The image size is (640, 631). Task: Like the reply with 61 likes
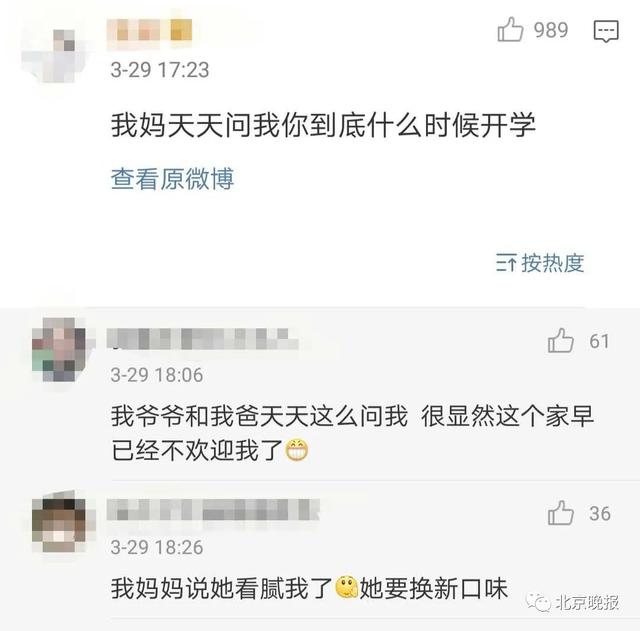561,340
